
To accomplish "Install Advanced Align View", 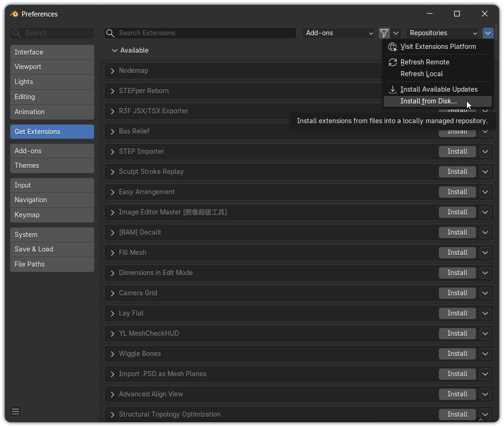I will tap(457, 394).
